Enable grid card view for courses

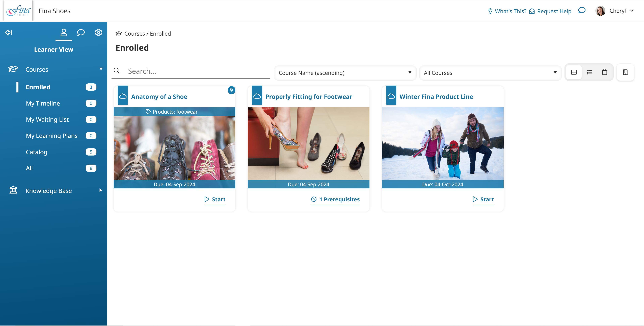[x=574, y=72]
